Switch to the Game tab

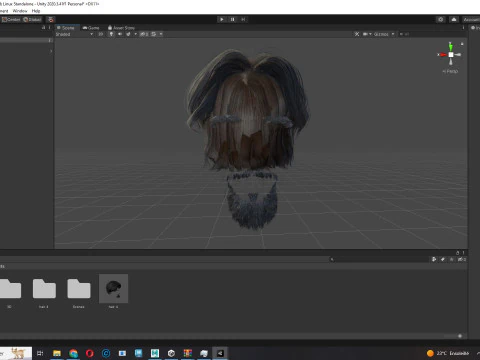91,28
